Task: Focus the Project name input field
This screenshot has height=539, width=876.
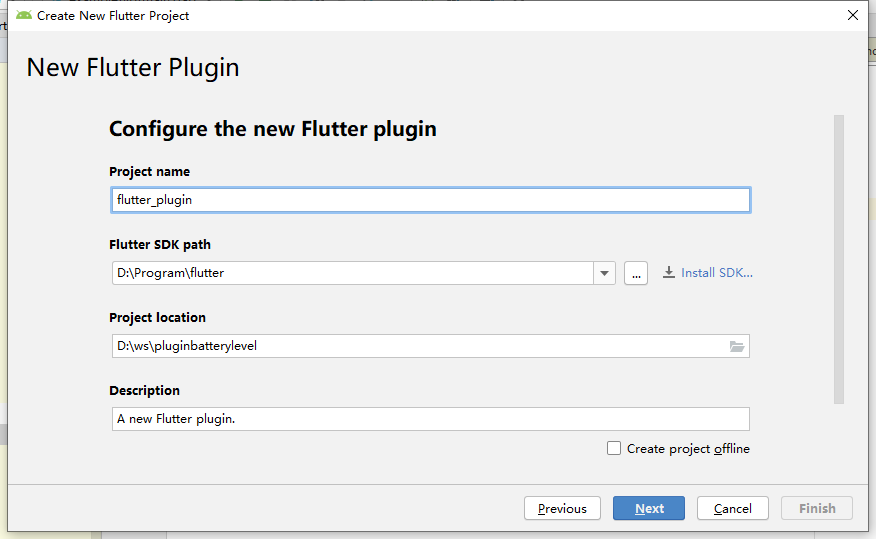Action: tap(430, 200)
